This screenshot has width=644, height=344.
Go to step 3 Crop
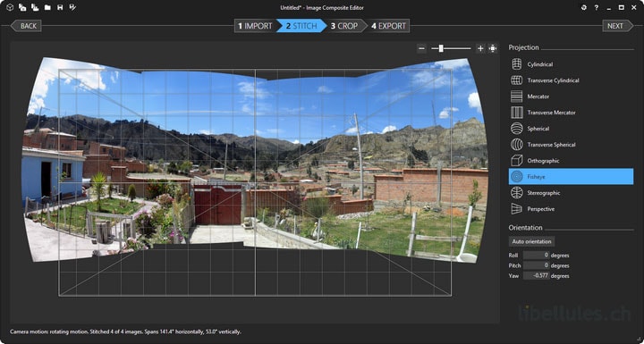(x=345, y=26)
